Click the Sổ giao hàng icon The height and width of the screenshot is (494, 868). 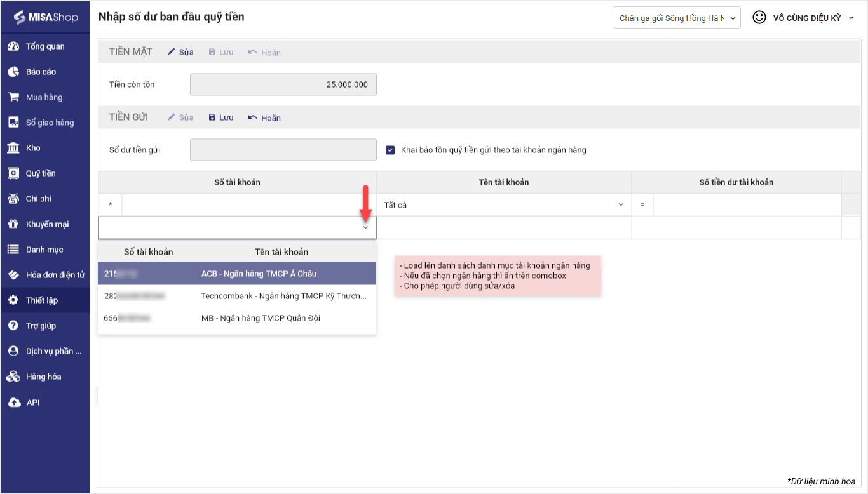pyautogui.click(x=13, y=123)
